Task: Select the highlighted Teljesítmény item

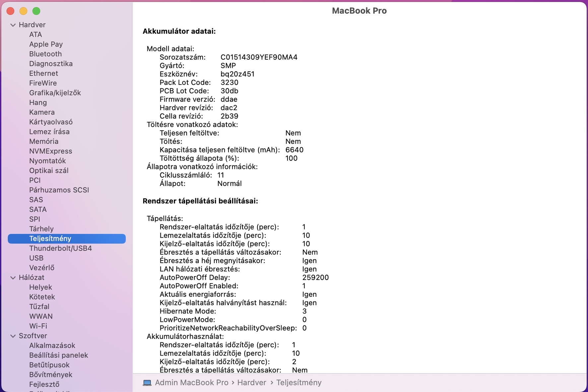Action: [67, 239]
